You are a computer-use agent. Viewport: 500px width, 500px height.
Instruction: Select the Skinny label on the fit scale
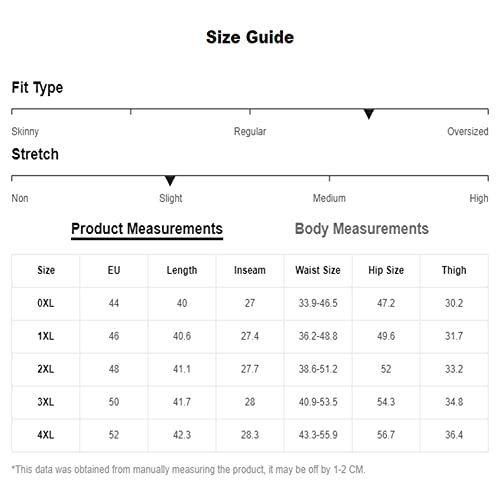click(x=25, y=132)
